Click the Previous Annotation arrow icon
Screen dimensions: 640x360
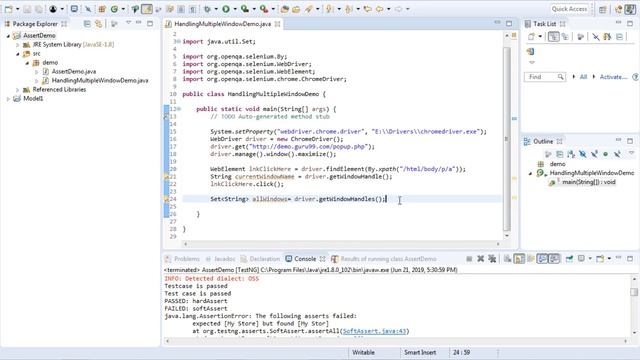pyautogui.click(x=349, y=9)
